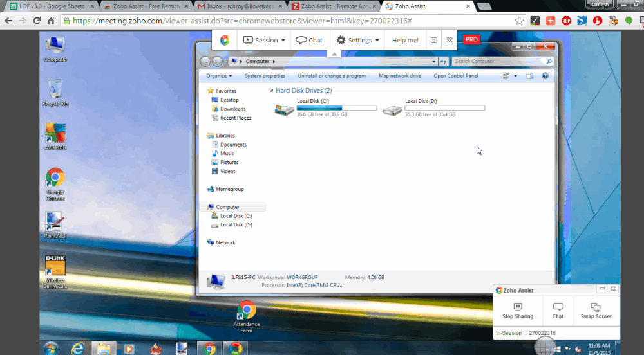
Task: Select Recent Places under Favorites
Action: pyautogui.click(x=231, y=118)
